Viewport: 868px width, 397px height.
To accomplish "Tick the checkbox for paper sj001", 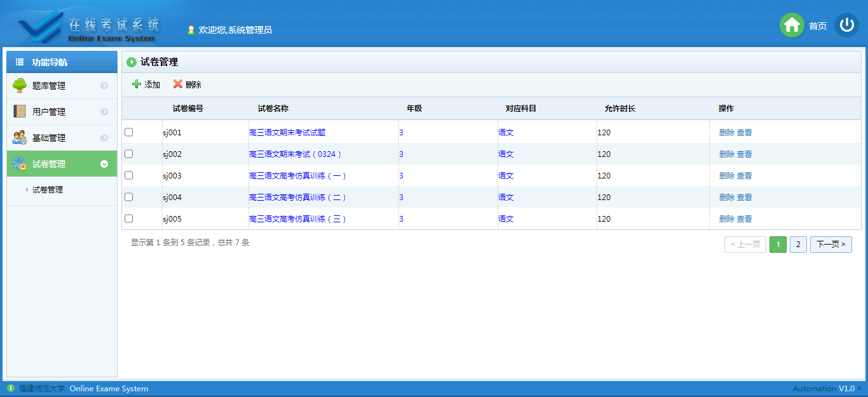I will pyautogui.click(x=129, y=132).
